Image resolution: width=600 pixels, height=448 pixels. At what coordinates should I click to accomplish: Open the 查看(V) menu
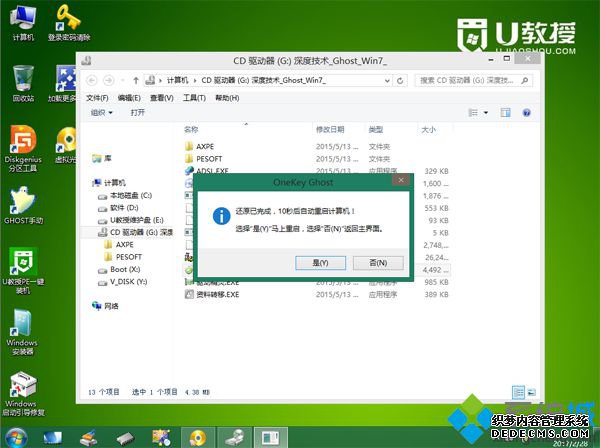point(161,98)
